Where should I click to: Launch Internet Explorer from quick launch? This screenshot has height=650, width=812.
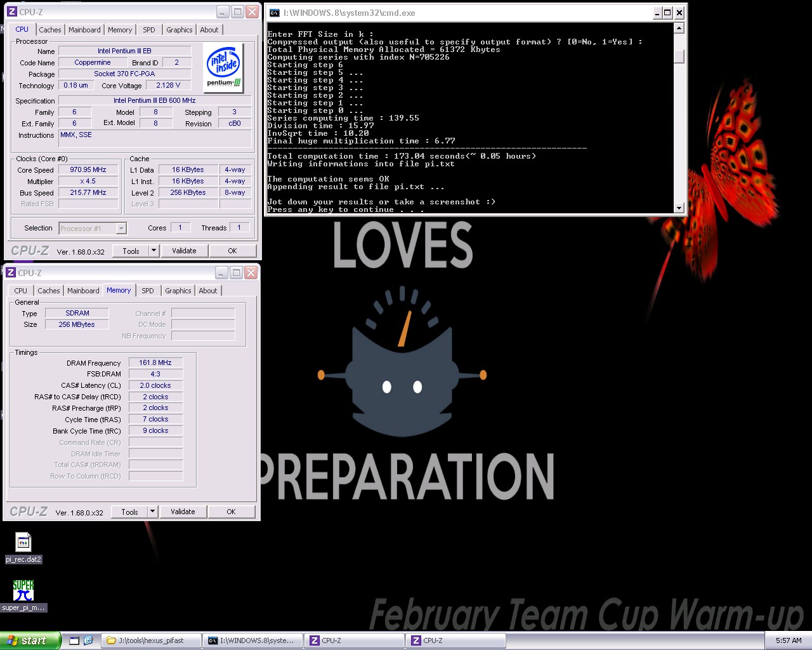88,640
